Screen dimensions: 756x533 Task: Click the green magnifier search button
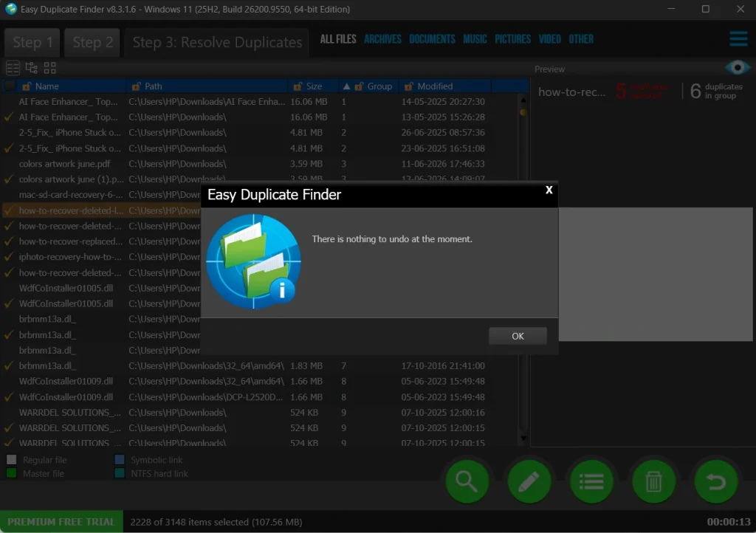[467, 481]
